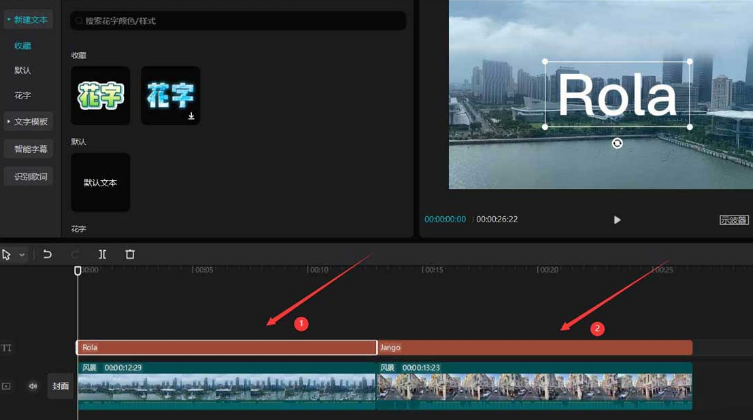Click the rotate handle below the Rola text
753x420 pixels.
tap(617, 143)
